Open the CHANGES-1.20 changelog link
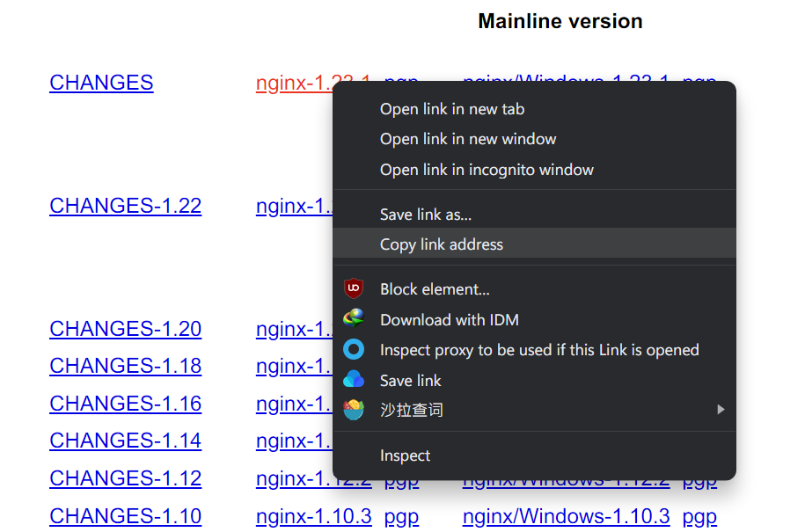Screen dimensions: 805x532 [125, 329]
